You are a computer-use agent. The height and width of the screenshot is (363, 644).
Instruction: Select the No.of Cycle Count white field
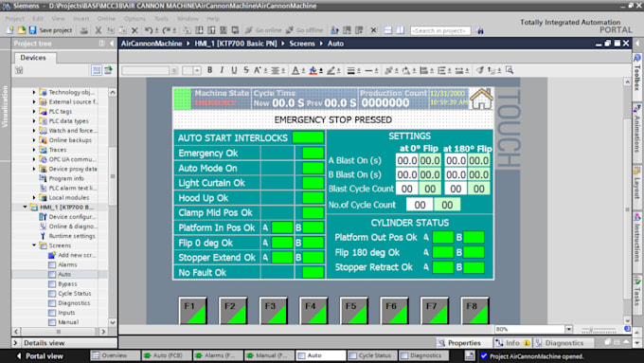pyautogui.click(x=420, y=205)
